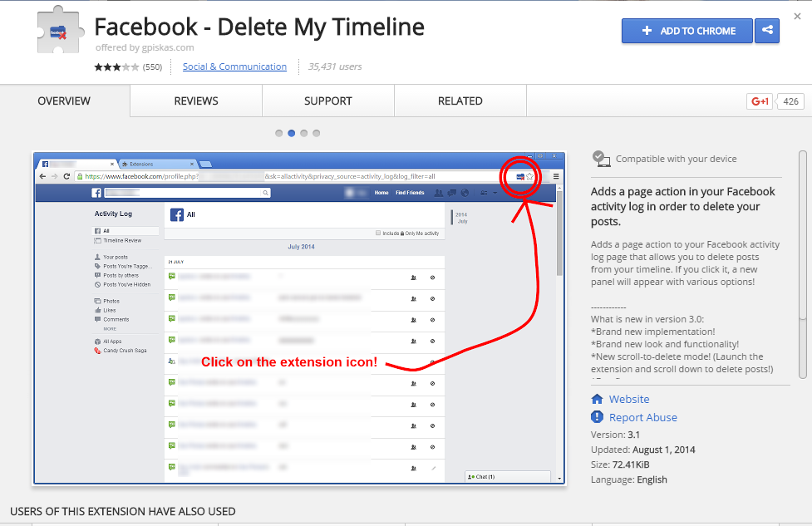
Task: Click the compatible with device icon
Action: (601, 158)
